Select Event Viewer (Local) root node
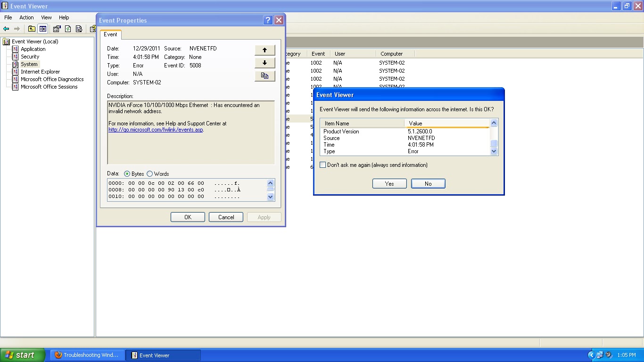The height and width of the screenshot is (362, 644). (x=35, y=41)
